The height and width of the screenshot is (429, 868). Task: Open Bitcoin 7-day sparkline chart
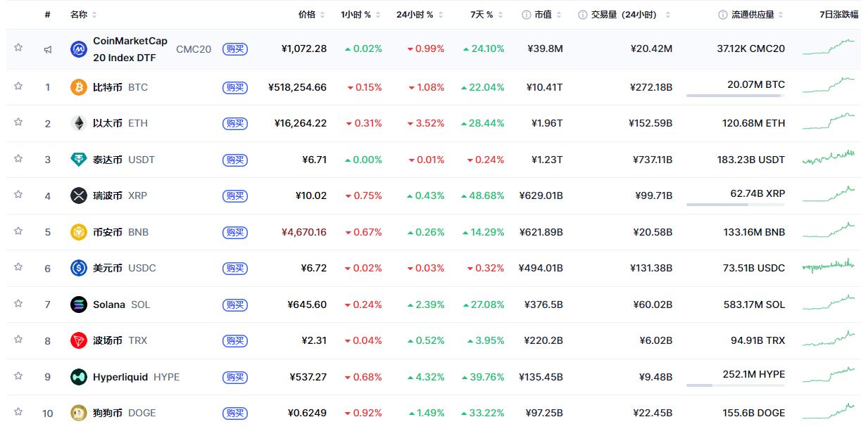pos(829,85)
